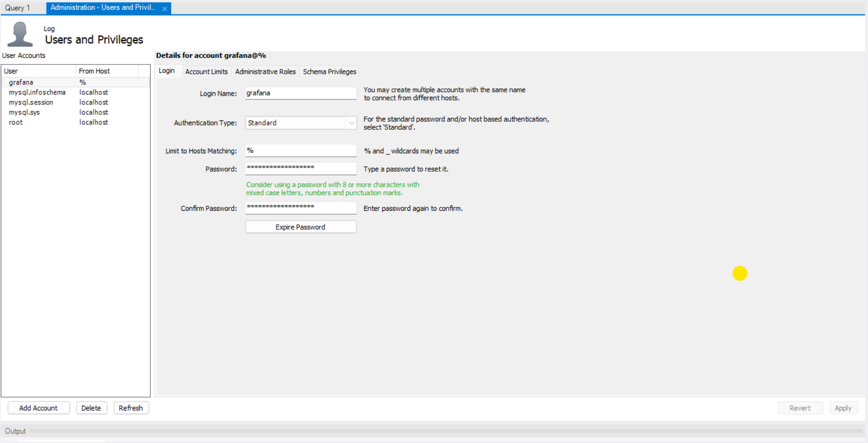Open the Login tab

(x=167, y=71)
